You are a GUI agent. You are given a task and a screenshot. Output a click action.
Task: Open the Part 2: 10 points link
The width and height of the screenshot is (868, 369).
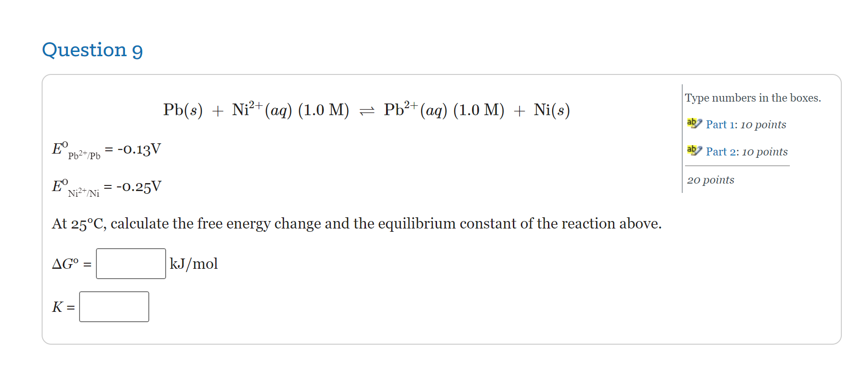pos(747,152)
